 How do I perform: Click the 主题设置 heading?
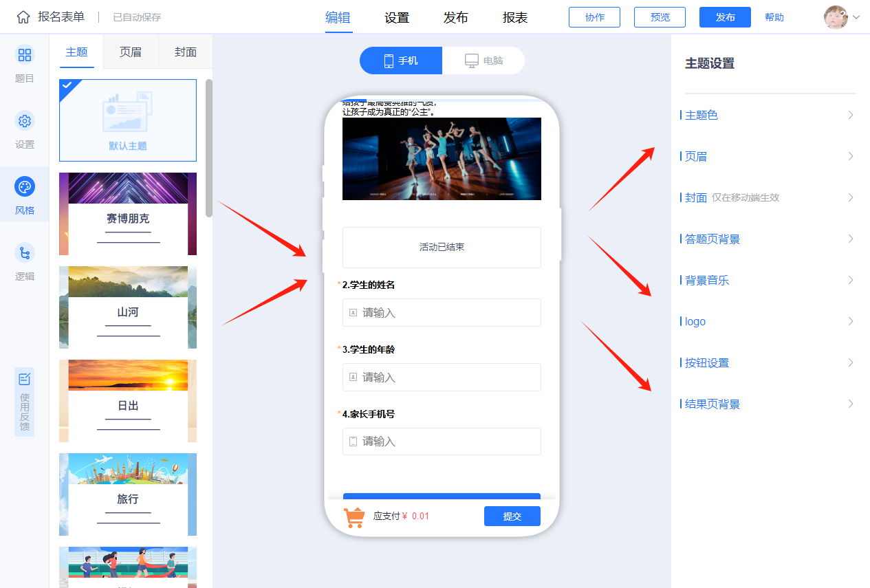710,63
